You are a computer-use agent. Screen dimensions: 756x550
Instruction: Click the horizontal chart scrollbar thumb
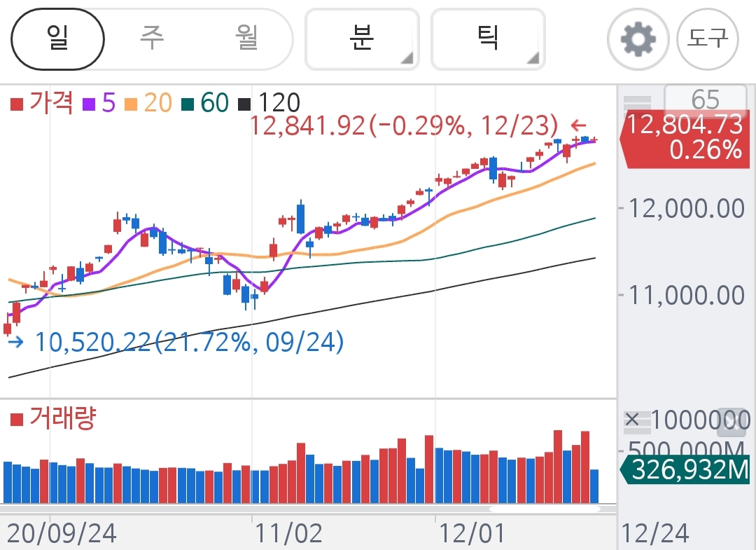pos(545,509)
